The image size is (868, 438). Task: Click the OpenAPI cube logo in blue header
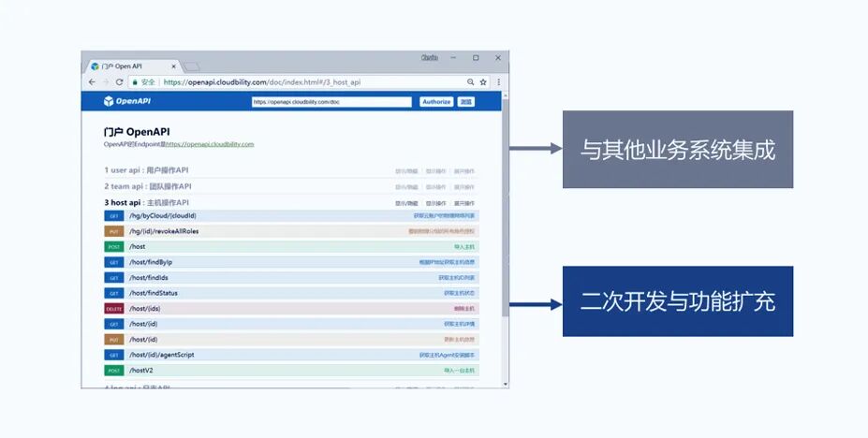click(109, 101)
